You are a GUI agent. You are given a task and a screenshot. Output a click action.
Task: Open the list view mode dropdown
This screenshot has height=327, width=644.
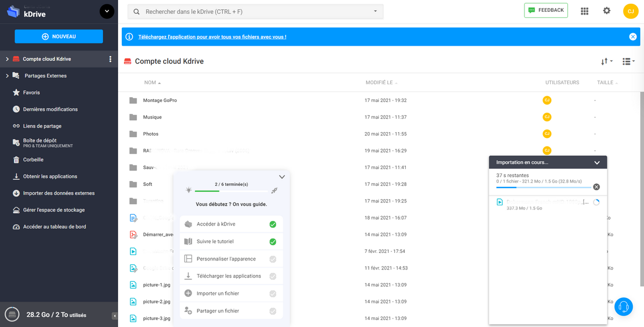628,62
